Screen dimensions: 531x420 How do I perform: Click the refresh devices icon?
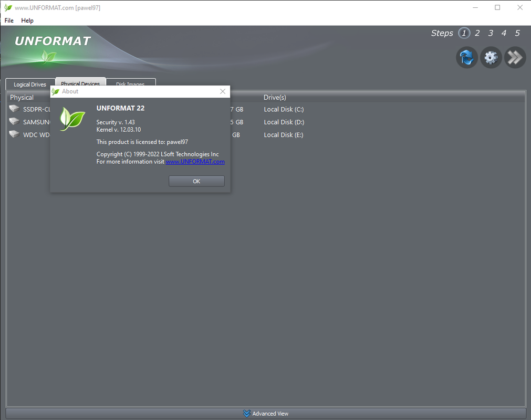click(466, 57)
